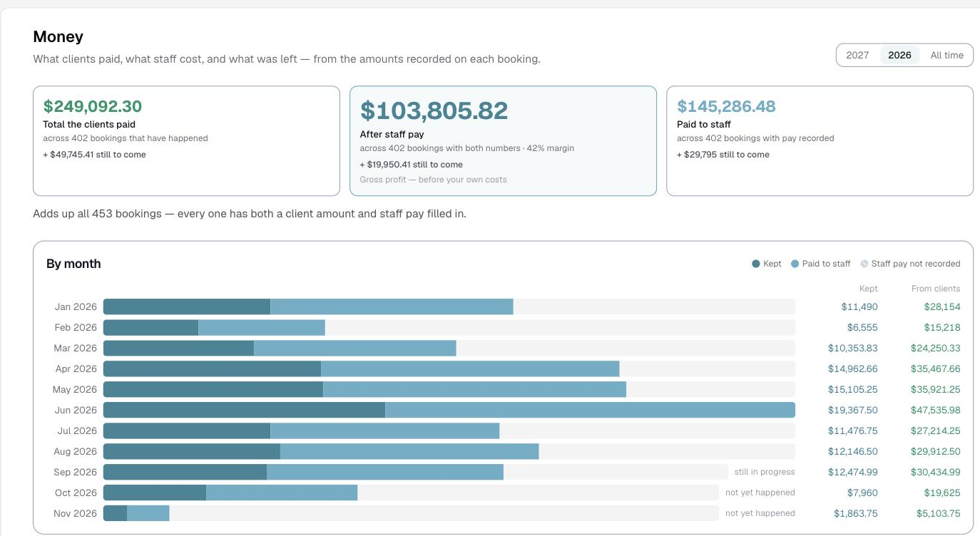Select the 2026 year tab
The height and width of the screenshot is (536, 980).
point(899,55)
